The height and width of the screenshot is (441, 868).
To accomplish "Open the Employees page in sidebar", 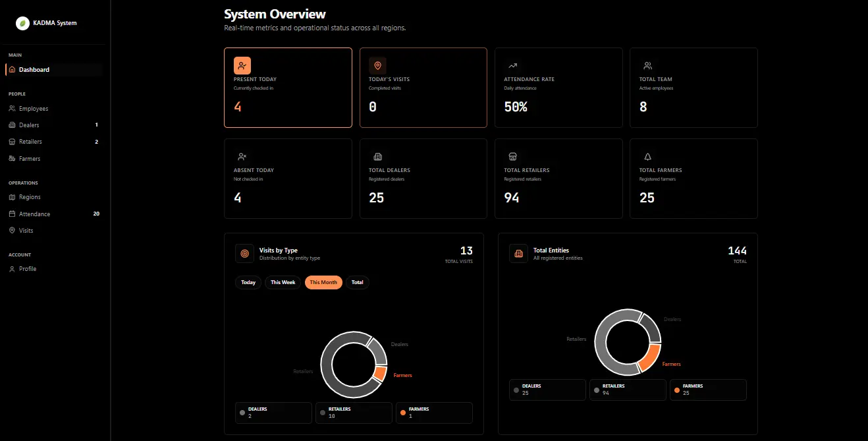I will [33, 109].
